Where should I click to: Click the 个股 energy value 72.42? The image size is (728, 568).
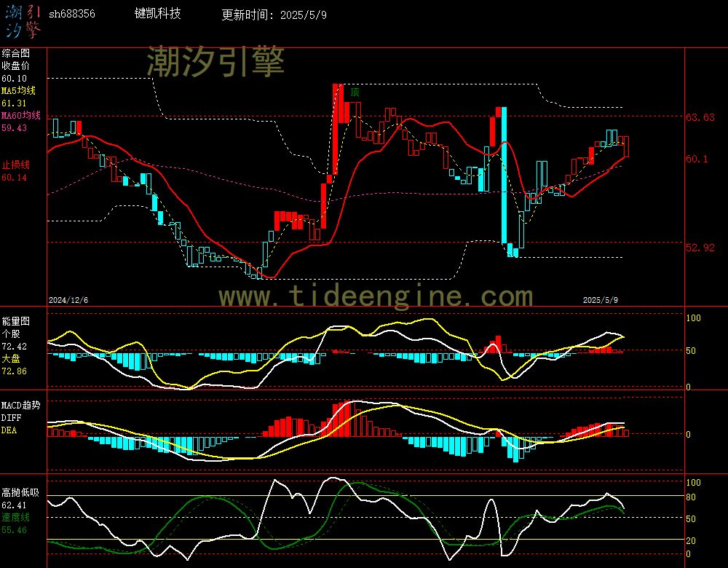tap(14, 347)
